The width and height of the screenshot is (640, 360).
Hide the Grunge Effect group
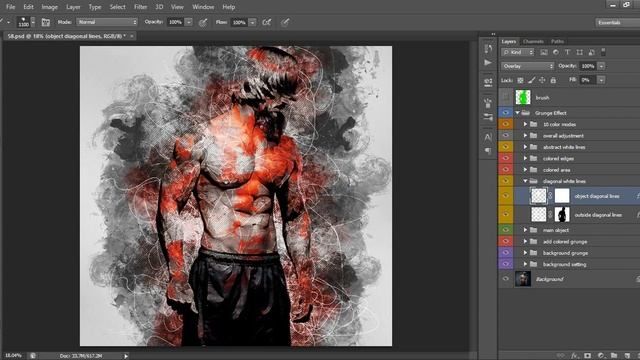point(505,113)
